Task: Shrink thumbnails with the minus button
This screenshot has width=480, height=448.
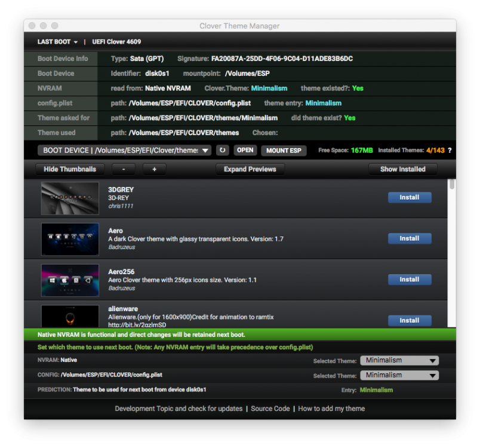Action: click(124, 169)
